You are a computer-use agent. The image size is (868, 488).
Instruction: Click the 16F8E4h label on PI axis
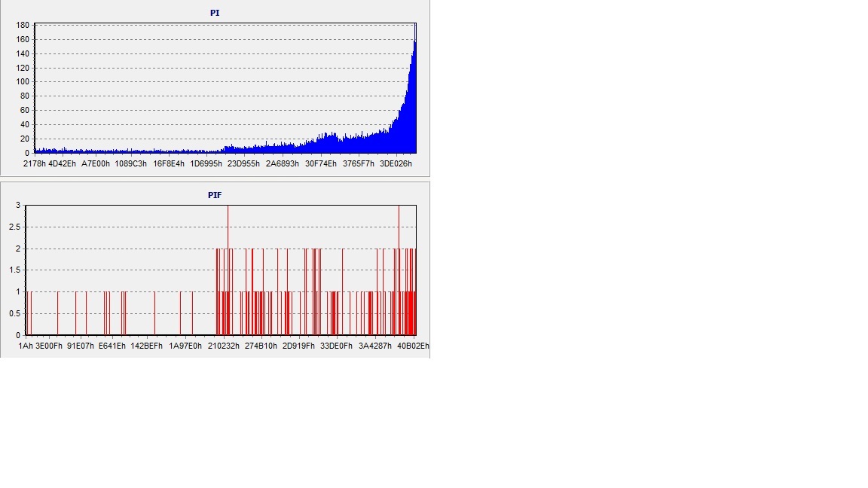[169, 163]
